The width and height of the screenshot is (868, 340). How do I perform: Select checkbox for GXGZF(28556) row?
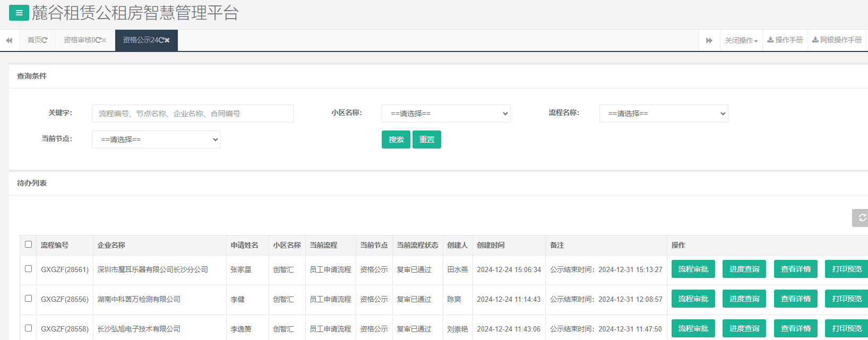29,299
